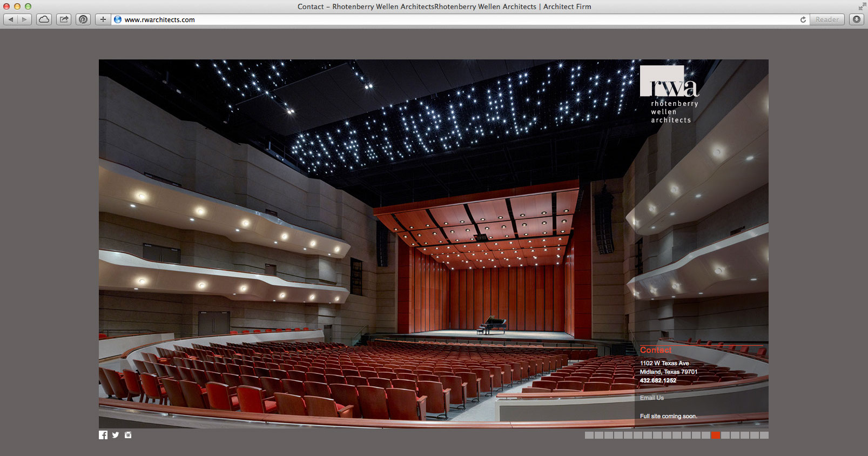Click the Midland, Texas 79701 line

click(x=669, y=372)
